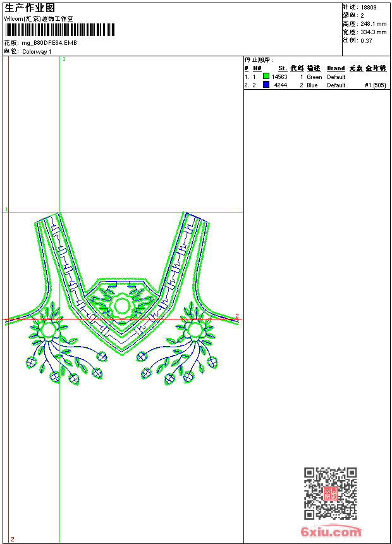Click the red marker 2 on horizontal line
Viewport: 392px width, 544px height.
pos(237,316)
